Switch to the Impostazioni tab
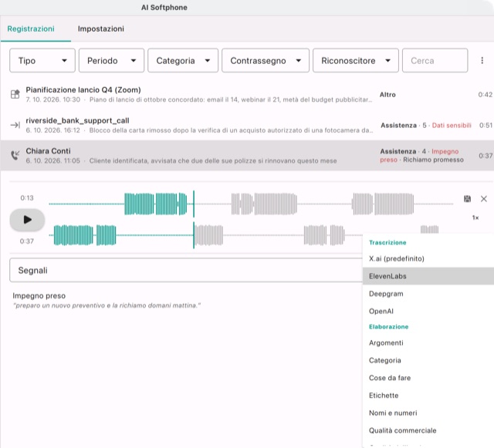Screen dimensions: 494x448 tap(101, 29)
